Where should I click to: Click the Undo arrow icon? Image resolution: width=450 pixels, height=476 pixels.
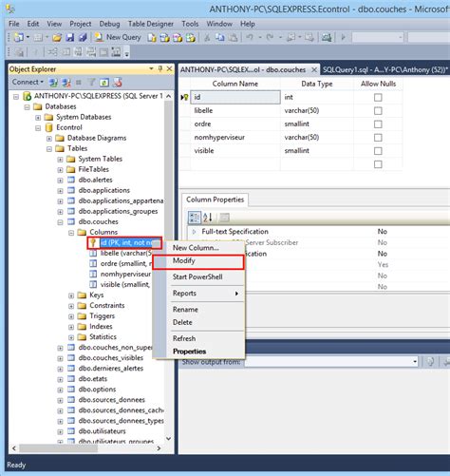point(250,37)
